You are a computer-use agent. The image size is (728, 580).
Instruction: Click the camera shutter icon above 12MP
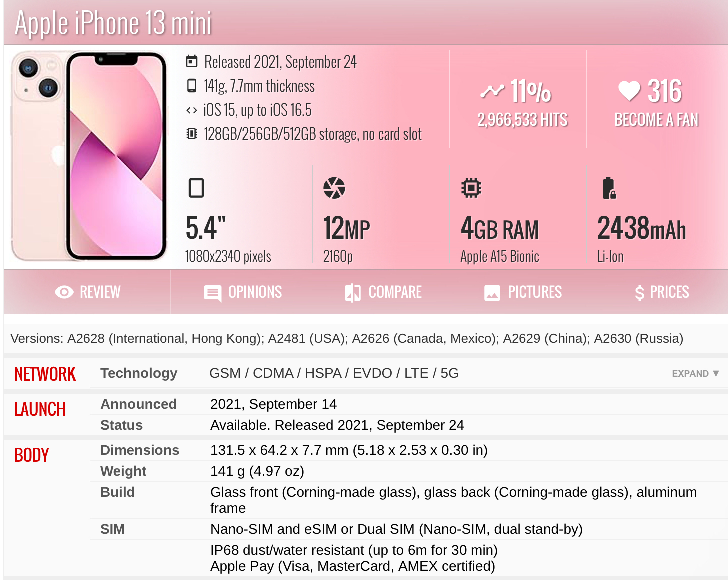point(334,188)
